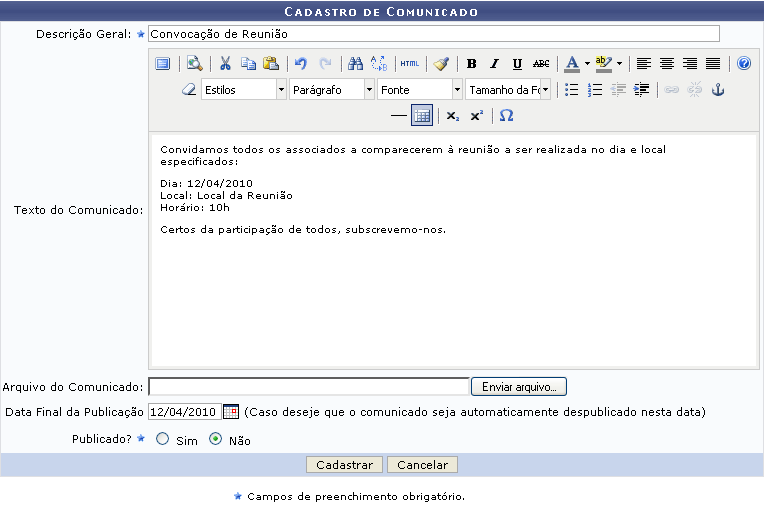This screenshot has height=507, width=764.
Task: Undo the last edit
Action: 301,64
